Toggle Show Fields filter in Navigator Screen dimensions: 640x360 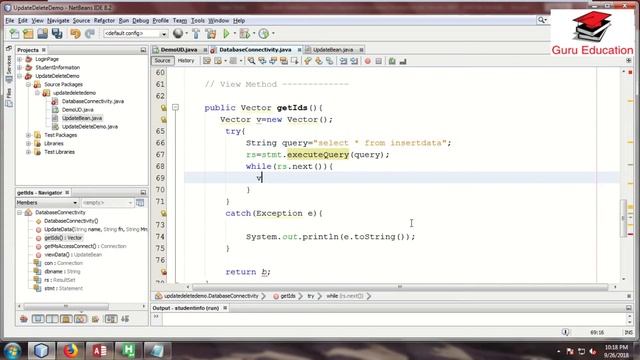[38, 319]
